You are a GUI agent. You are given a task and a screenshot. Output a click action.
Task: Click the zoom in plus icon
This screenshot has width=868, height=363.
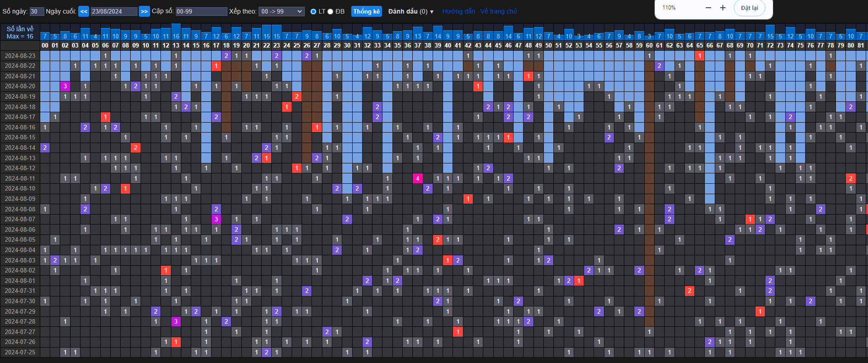point(723,8)
